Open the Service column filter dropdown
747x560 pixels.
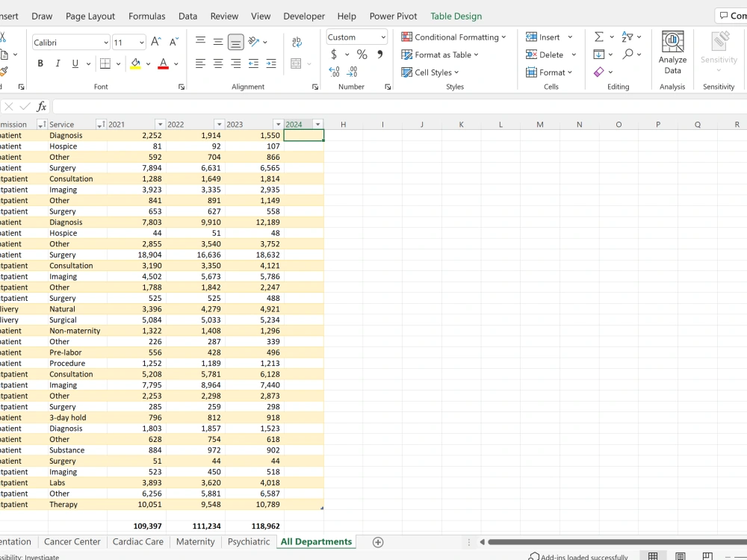101,124
